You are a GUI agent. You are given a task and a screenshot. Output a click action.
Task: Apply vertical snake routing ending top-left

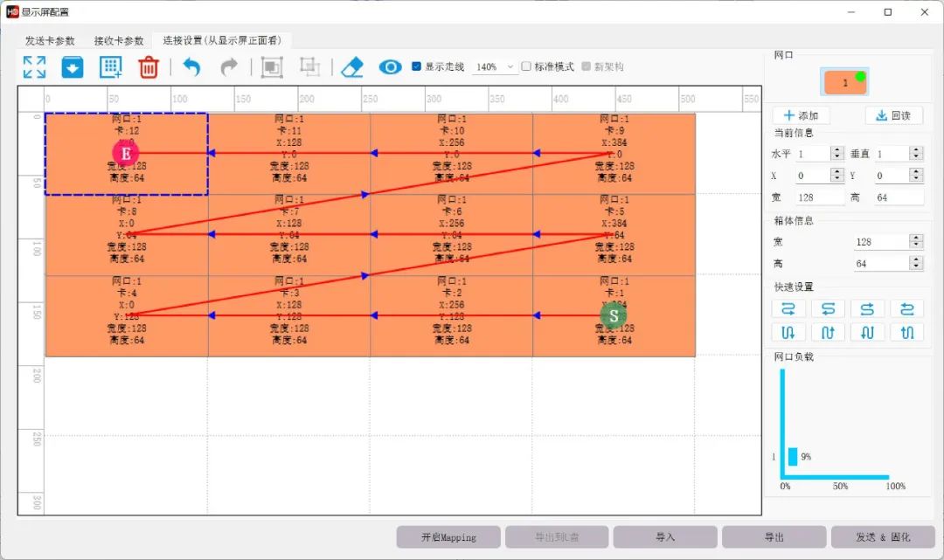point(907,332)
